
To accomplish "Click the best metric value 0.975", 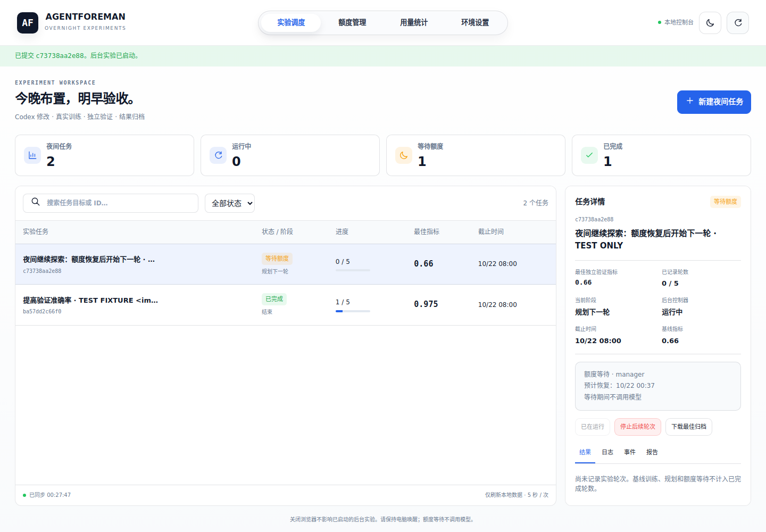I will 426,304.
